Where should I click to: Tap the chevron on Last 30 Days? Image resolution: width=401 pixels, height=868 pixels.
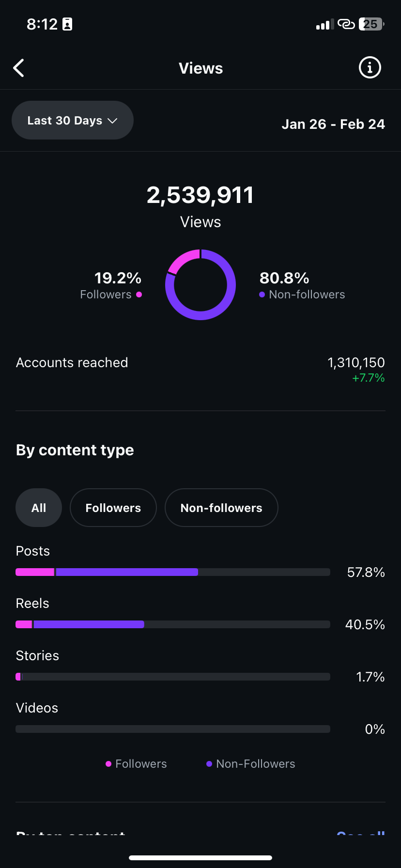pos(112,121)
